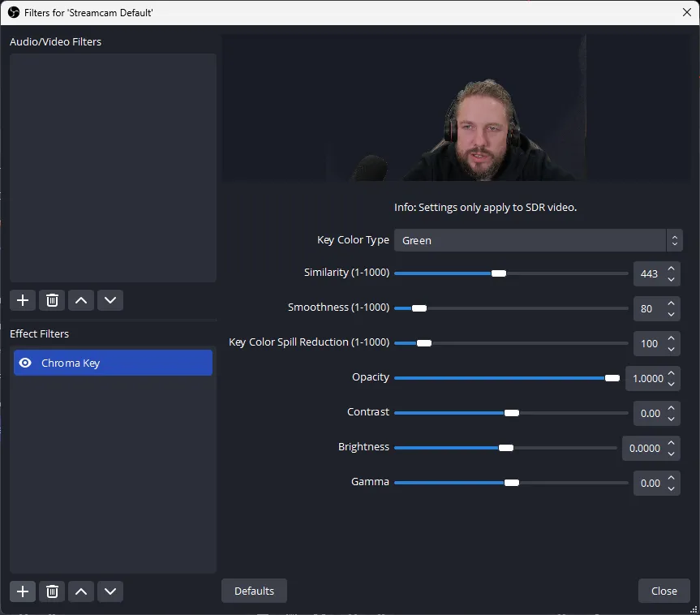Click the Gamma slider handle
Viewport: 700px width, 615px height.
511,483
